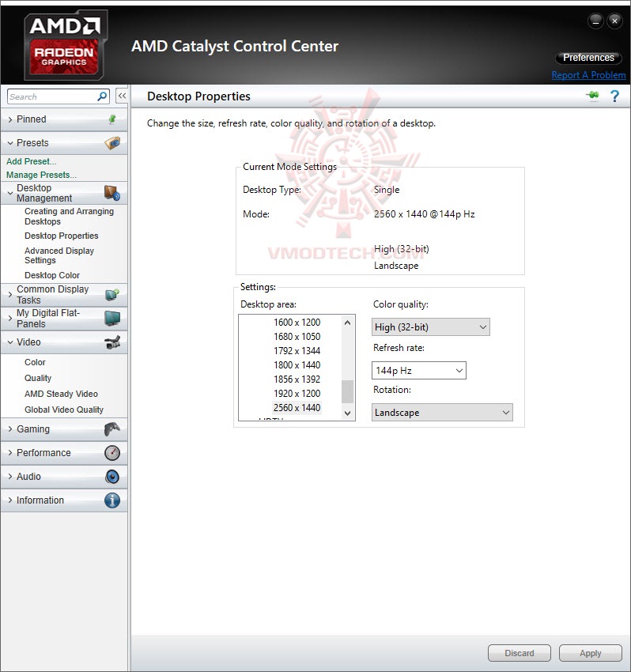Click the Common Display Tasks monitor icon
The height and width of the screenshot is (672, 631).
112,294
